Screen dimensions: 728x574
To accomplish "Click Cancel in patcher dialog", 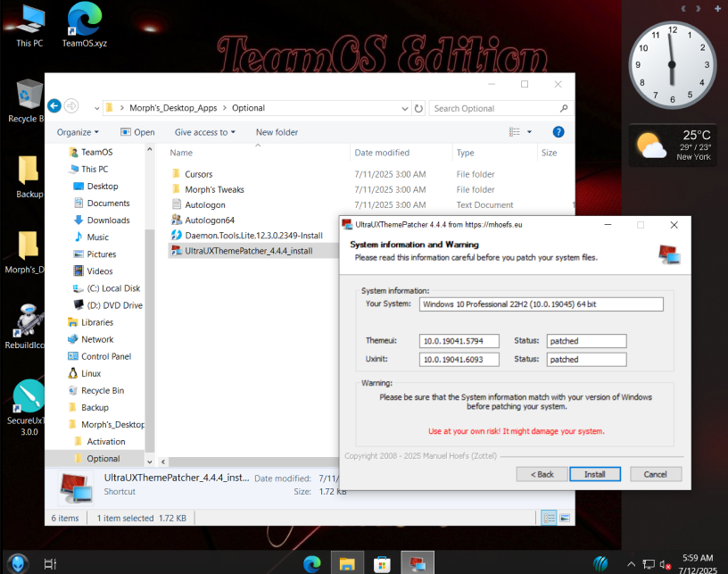I will [655, 474].
